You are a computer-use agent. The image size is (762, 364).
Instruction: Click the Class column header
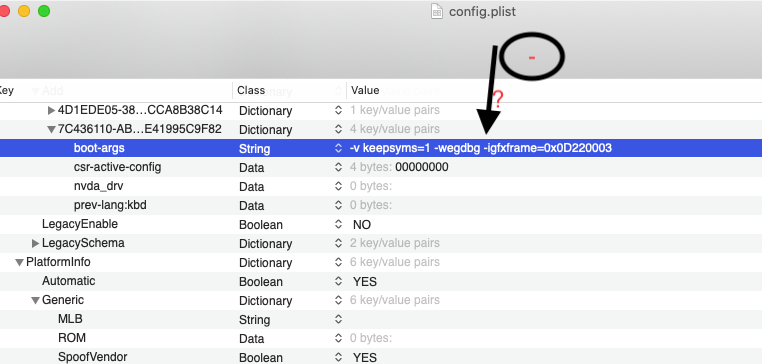[251, 90]
